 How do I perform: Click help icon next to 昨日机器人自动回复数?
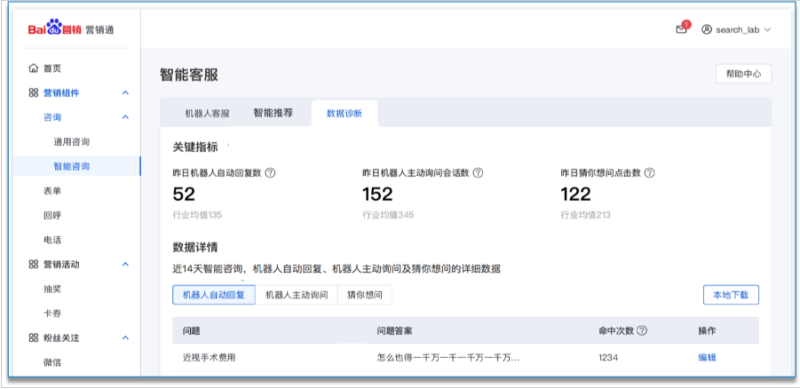271,173
